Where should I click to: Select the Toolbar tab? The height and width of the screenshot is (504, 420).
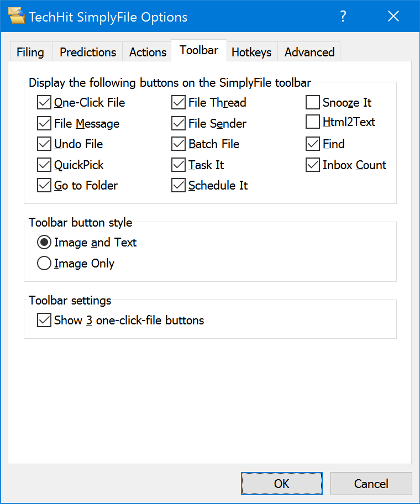point(199,50)
